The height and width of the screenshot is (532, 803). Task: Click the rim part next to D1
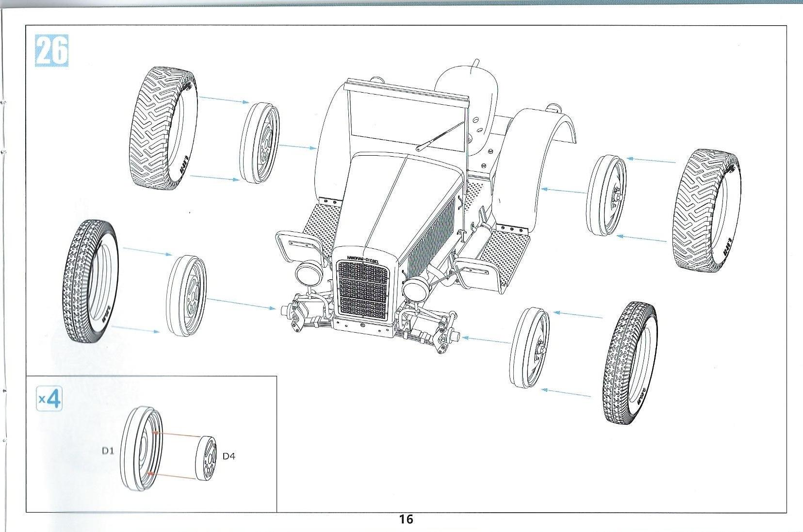click(141, 448)
